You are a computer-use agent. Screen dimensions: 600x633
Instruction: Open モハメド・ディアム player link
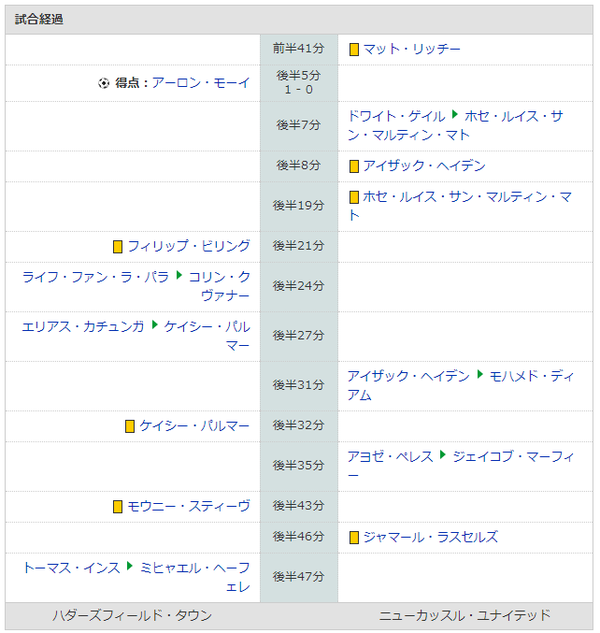(460, 386)
